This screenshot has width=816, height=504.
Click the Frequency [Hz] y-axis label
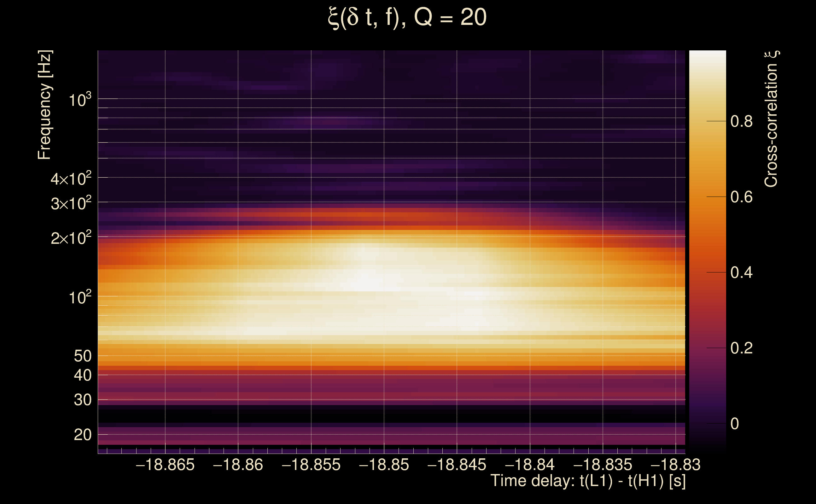click(45, 105)
